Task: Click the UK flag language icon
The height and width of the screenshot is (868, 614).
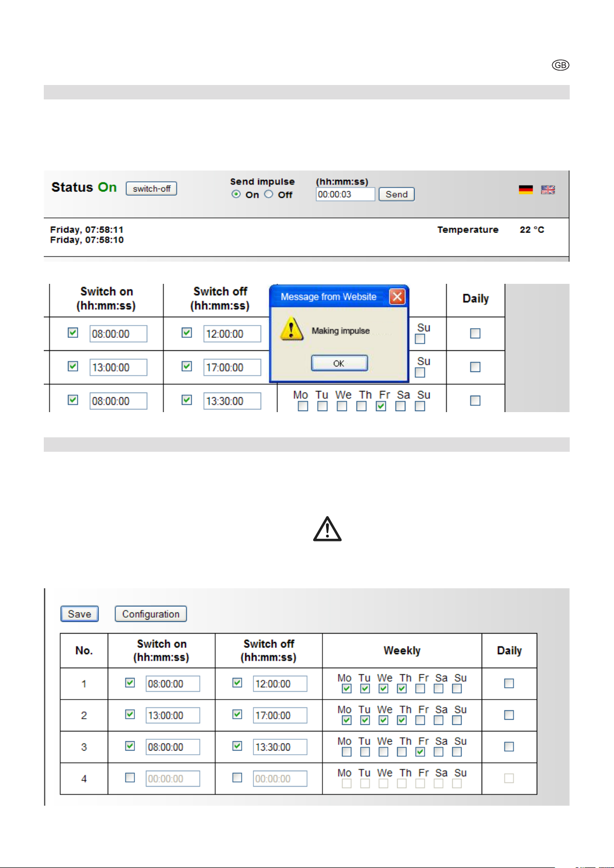Action: coord(548,190)
